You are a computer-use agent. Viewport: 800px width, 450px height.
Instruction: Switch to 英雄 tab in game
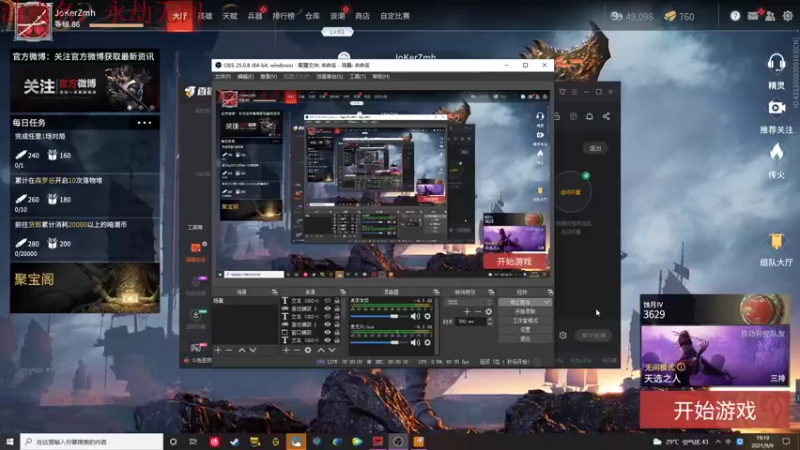click(205, 16)
